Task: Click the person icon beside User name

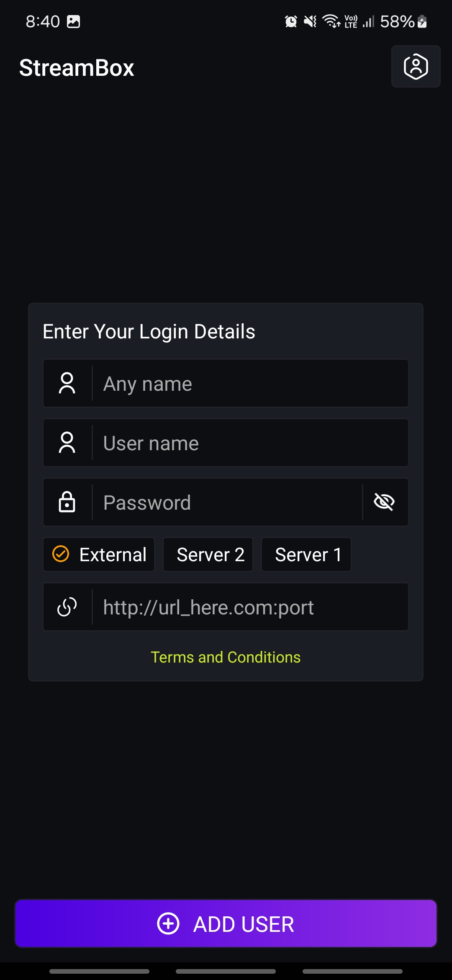Action: pyautogui.click(x=67, y=443)
